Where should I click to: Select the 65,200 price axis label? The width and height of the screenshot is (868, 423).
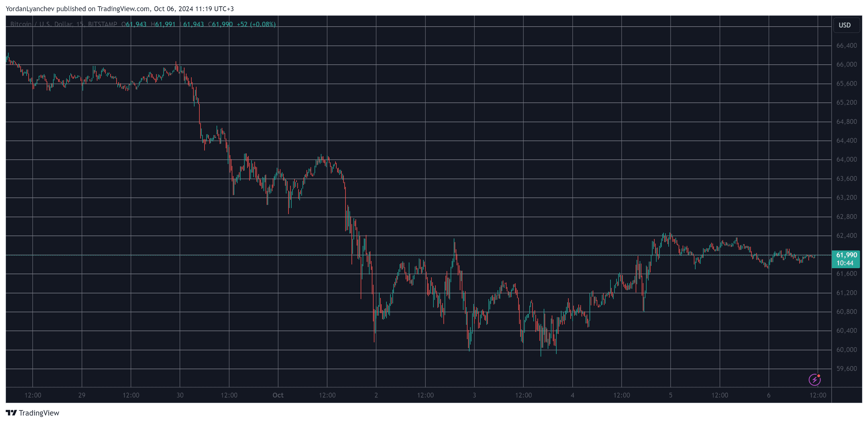click(847, 102)
